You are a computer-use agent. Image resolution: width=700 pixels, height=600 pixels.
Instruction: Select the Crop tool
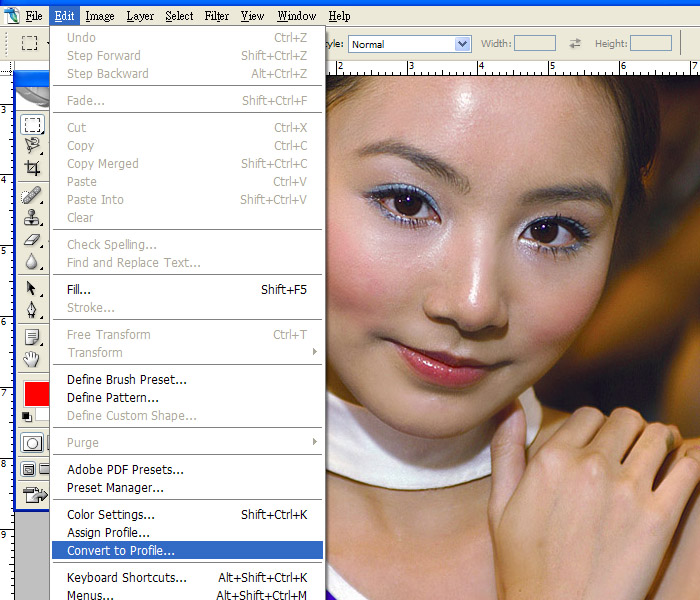tap(33, 169)
